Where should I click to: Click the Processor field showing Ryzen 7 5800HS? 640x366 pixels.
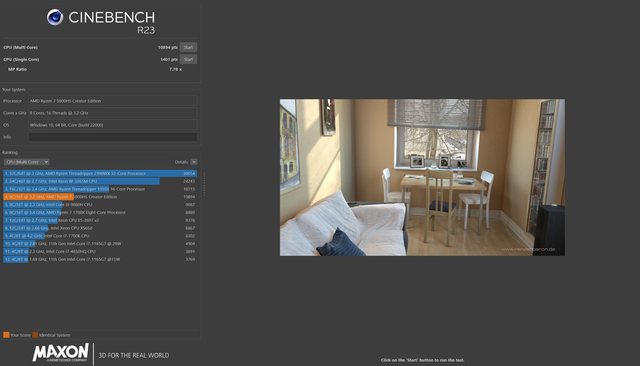[113, 101]
